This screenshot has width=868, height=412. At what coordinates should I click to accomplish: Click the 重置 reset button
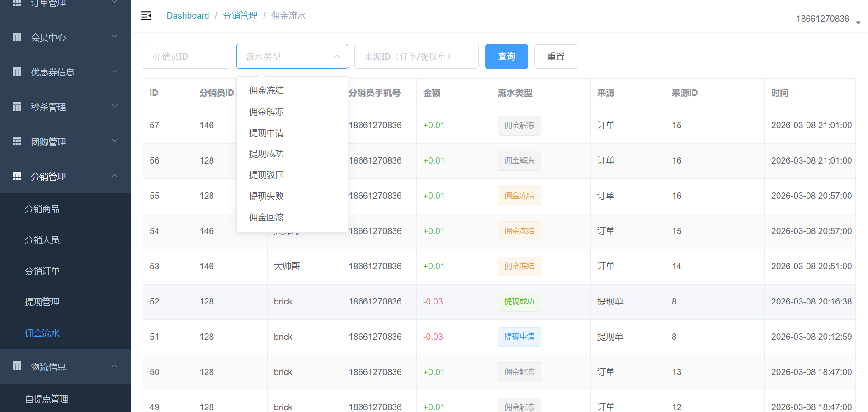(x=556, y=56)
